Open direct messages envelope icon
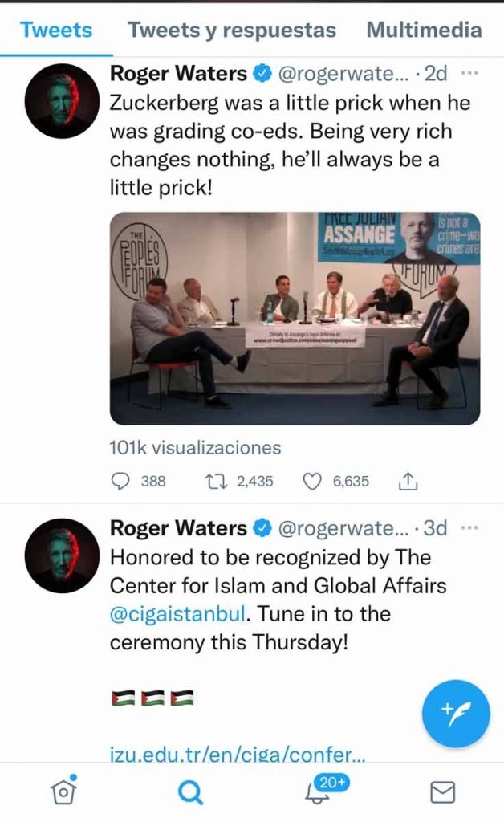Image resolution: width=504 pixels, height=822 pixels. (443, 792)
